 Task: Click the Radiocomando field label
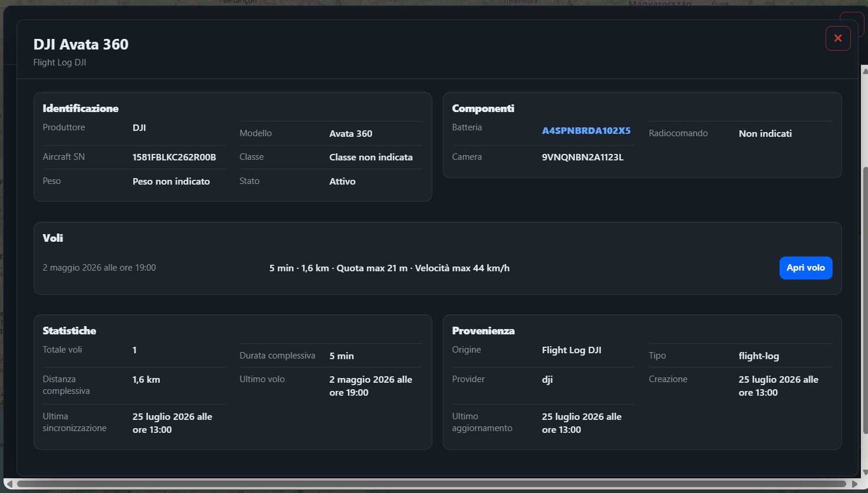click(x=678, y=133)
